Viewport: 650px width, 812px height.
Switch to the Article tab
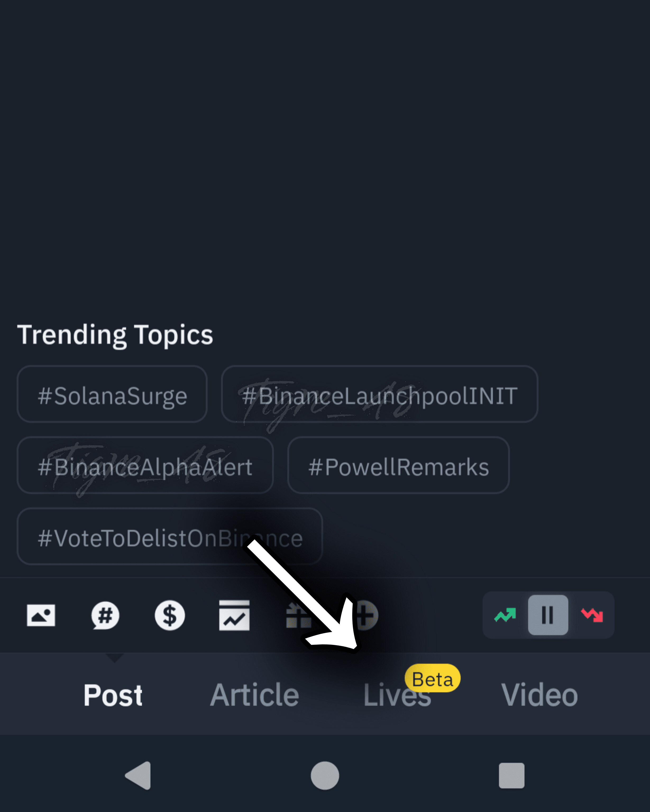tap(254, 695)
